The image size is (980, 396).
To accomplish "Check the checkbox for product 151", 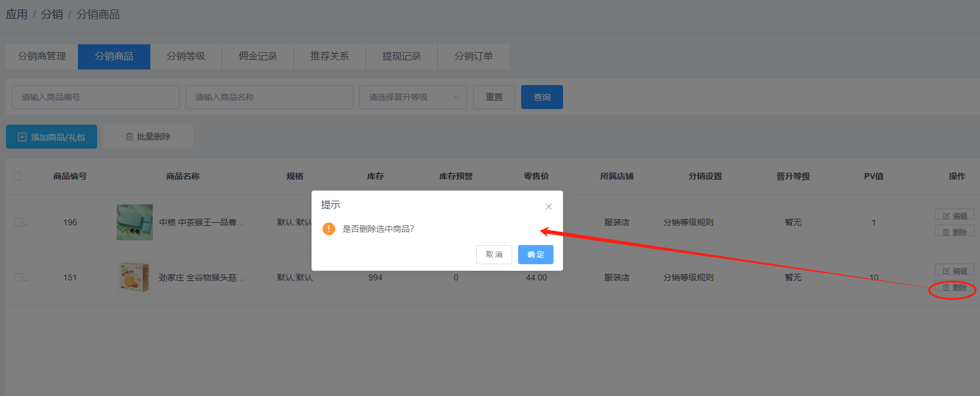I will (x=19, y=277).
